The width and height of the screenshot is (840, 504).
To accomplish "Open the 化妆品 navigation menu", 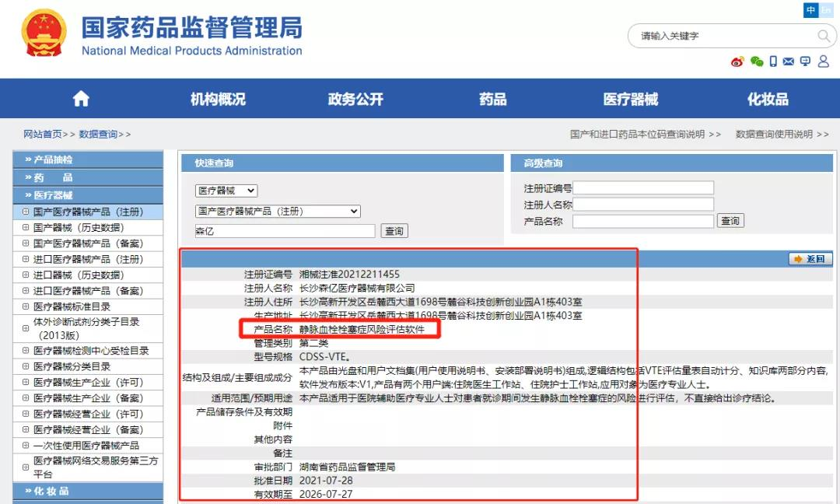I will pos(768,99).
